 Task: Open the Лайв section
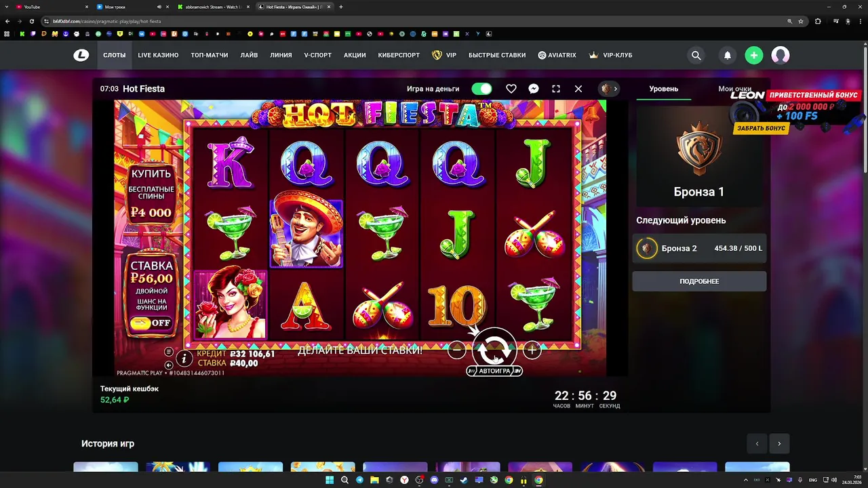249,56
